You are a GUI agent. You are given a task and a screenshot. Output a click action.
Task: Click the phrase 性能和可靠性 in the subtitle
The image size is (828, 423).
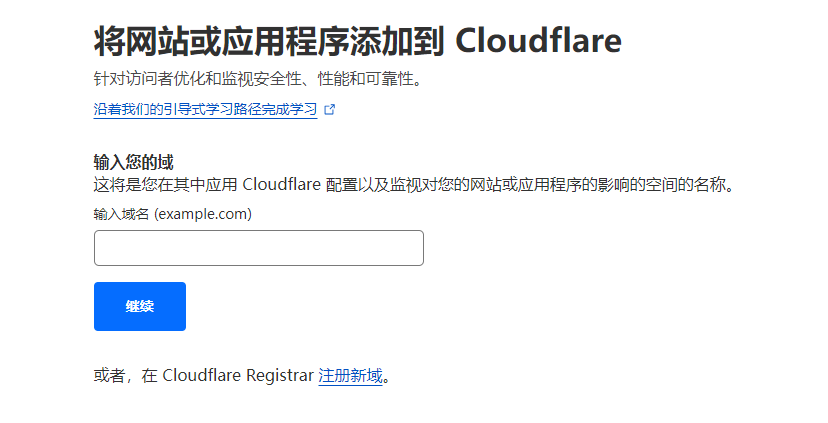[x=364, y=80]
